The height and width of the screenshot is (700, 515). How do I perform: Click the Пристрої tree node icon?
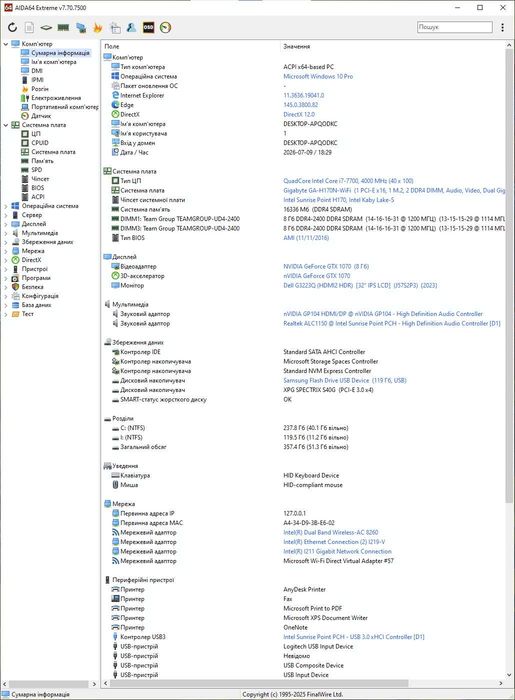15,269
